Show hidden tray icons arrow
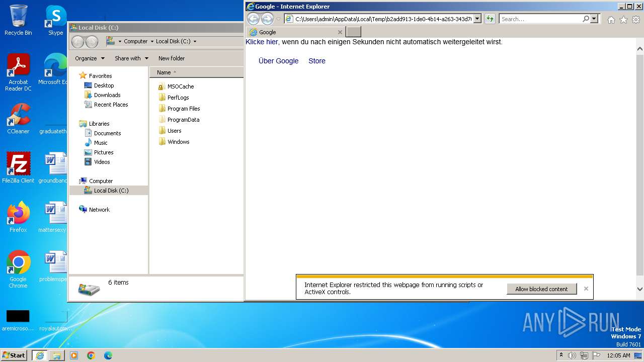Image resolution: width=644 pixels, height=362 pixels. click(x=561, y=355)
